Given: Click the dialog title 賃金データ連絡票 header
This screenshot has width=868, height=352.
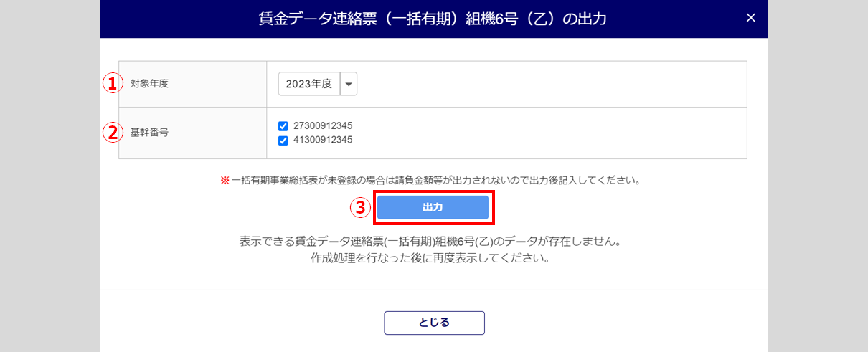Looking at the screenshot, I should [433, 19].
